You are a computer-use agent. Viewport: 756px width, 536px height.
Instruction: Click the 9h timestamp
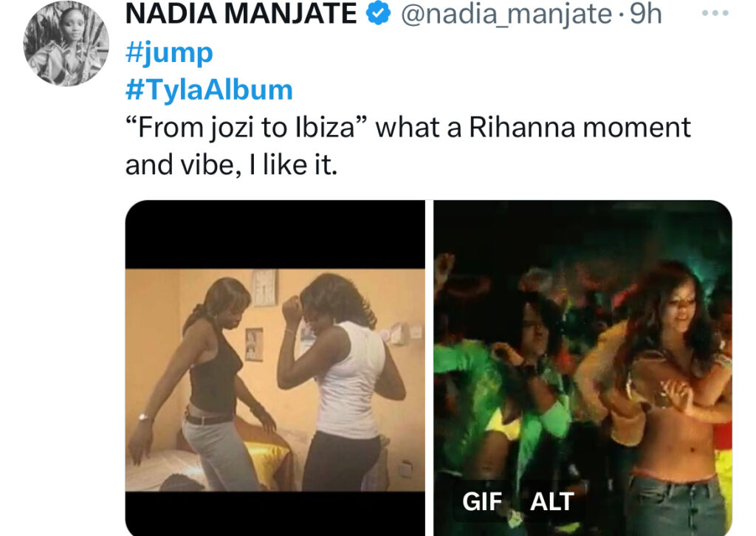point(645,13)
